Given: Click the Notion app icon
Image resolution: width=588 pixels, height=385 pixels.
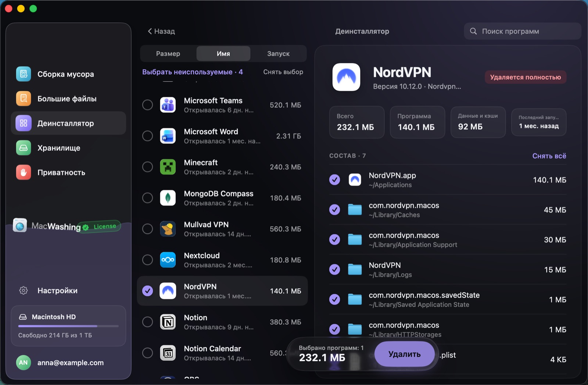Looking at the screenshot, I should coord(168,322).
